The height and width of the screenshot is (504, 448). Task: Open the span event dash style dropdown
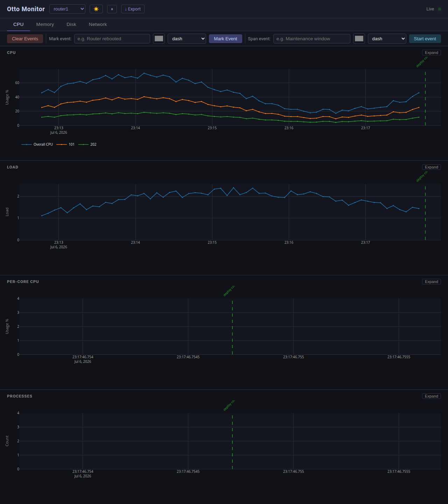[387, 39]
